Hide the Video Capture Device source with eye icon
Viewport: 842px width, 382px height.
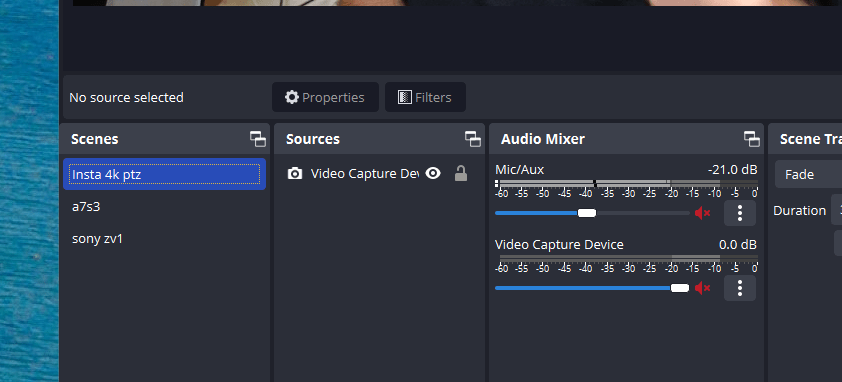[x=433, y=173]
